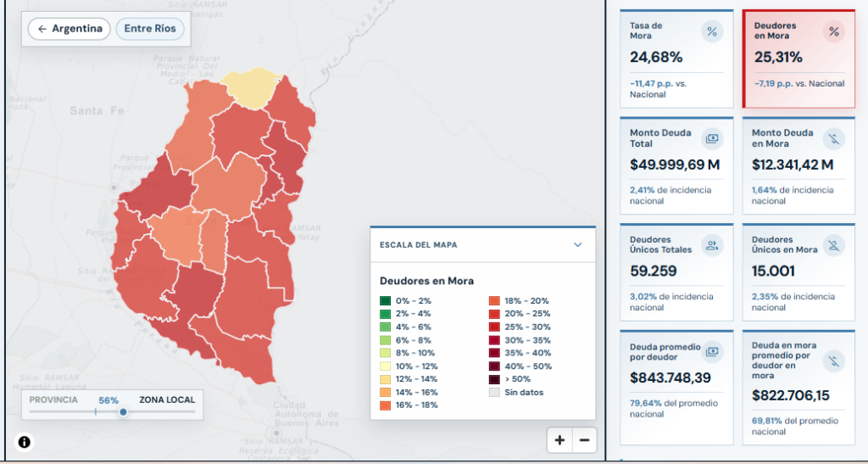The image size is (868, 464).
Task: Click the 15.001 debtors count
Action: (x=773, y=271)
